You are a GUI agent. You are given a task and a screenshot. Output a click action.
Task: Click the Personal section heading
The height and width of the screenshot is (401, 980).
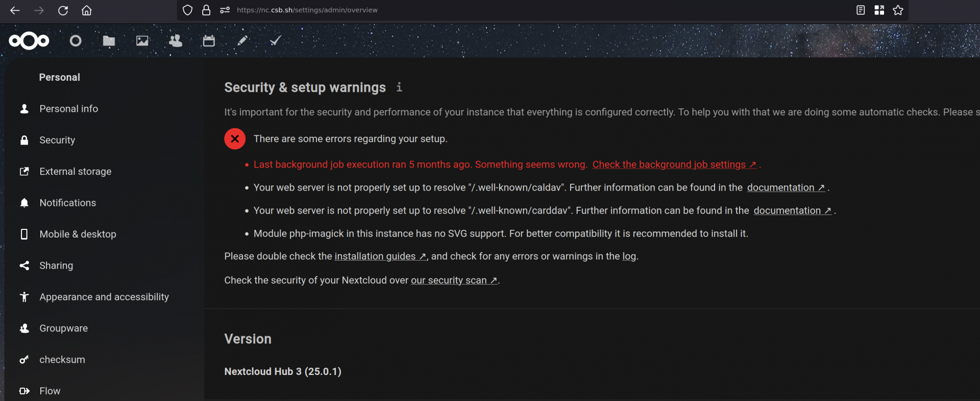60,77
